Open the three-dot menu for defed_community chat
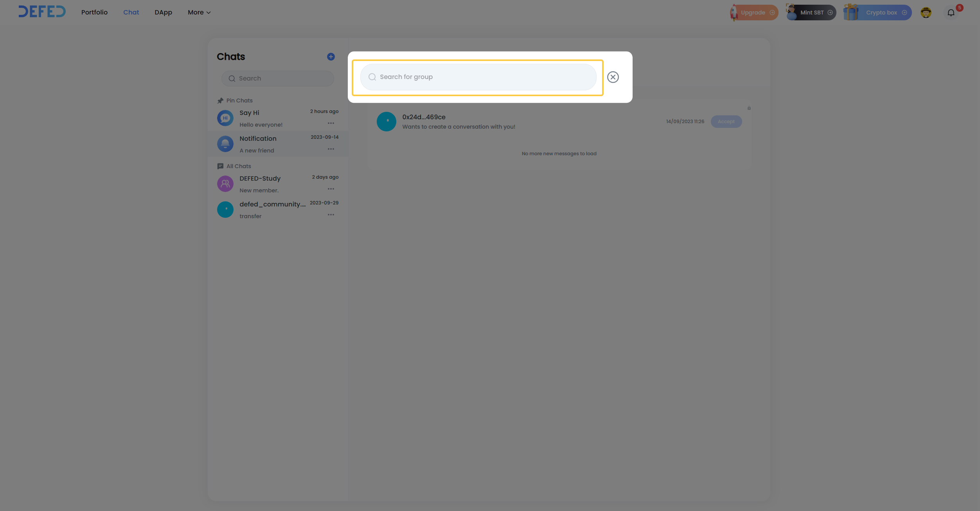Screen dimensions: 980x511 pyautogui.click(x=331, y=215)
